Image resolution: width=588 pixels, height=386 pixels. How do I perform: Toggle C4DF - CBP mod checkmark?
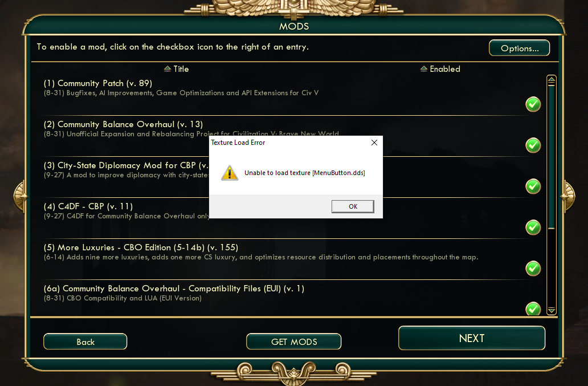(533, 227)
